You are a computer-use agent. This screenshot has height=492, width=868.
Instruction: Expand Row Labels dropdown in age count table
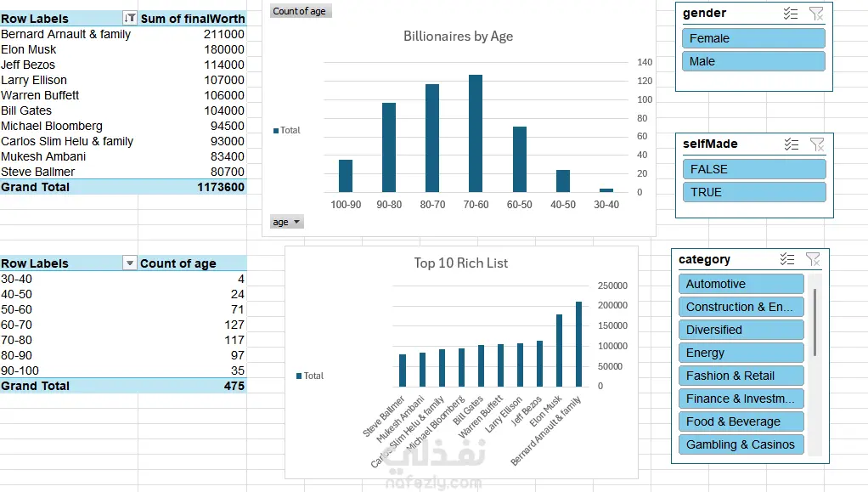click(x=130, y=263)
